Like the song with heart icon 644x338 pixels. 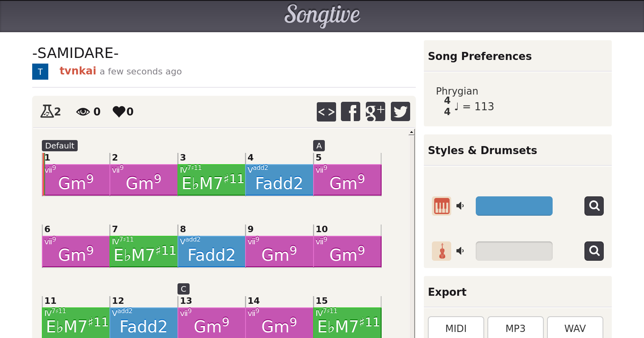coord(119,111)
